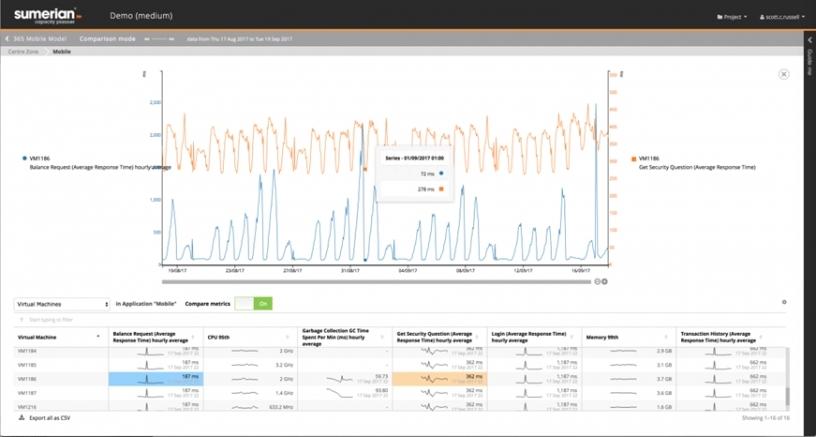Click Export all as CSV
This screenshot has width=816, height=437.
58,417
